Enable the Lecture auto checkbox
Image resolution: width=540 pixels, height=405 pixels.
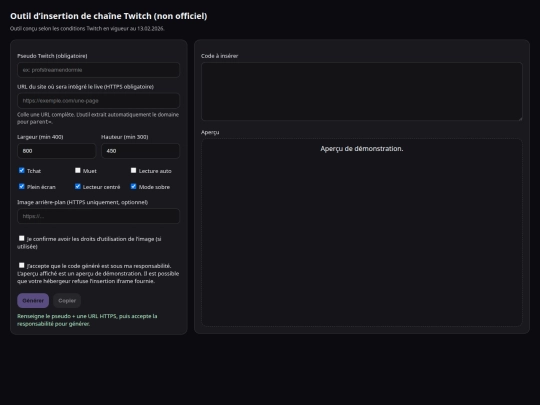[x=134, y=170]
